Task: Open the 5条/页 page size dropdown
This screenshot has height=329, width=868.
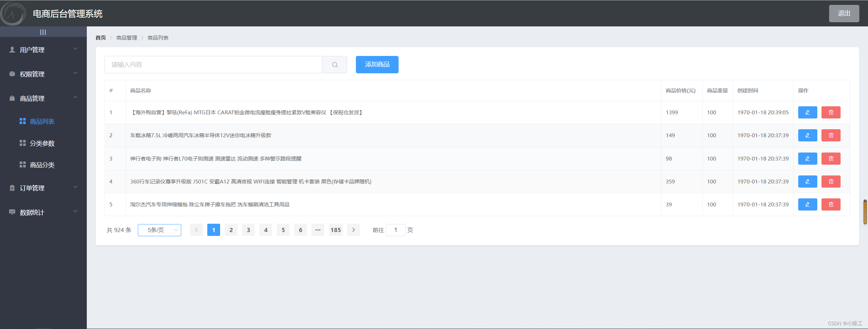Action: click(159, 230)
